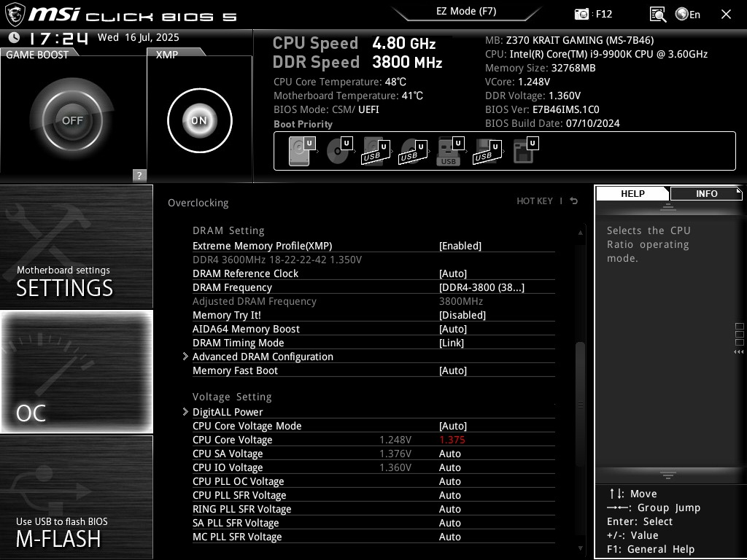The image size is (747, 560).
Task: Change language via globe En icon
Action: pyautogui.click(x=688, y=15)
